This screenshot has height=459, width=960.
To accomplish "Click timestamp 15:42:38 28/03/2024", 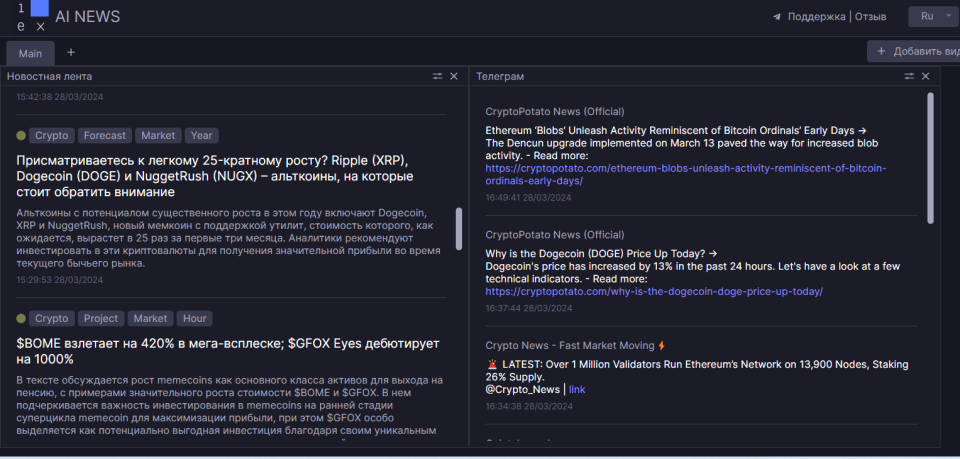I will (x=60, y=97).
